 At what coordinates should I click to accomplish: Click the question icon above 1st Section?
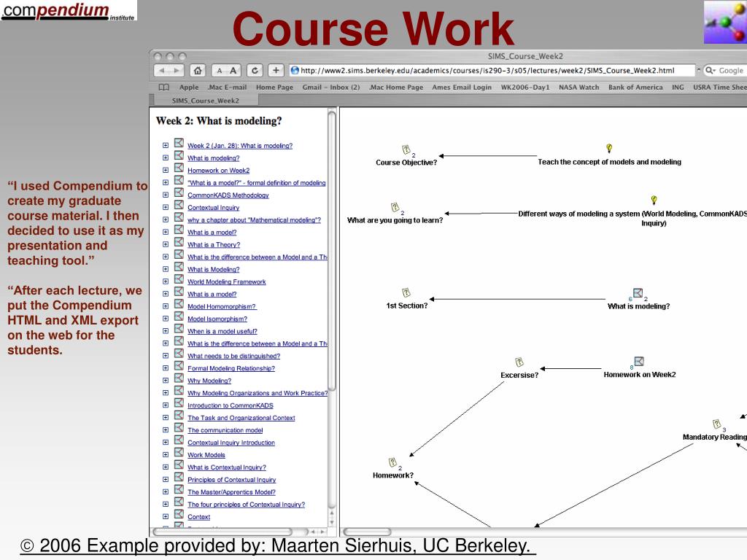(406, 292)
